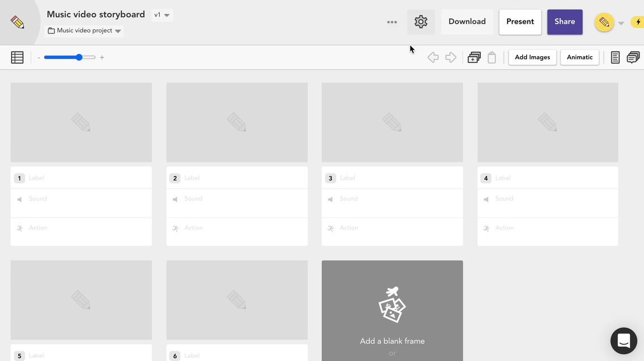The image size is (644, 361).
Task: Click the Download button
Action: 467,22
